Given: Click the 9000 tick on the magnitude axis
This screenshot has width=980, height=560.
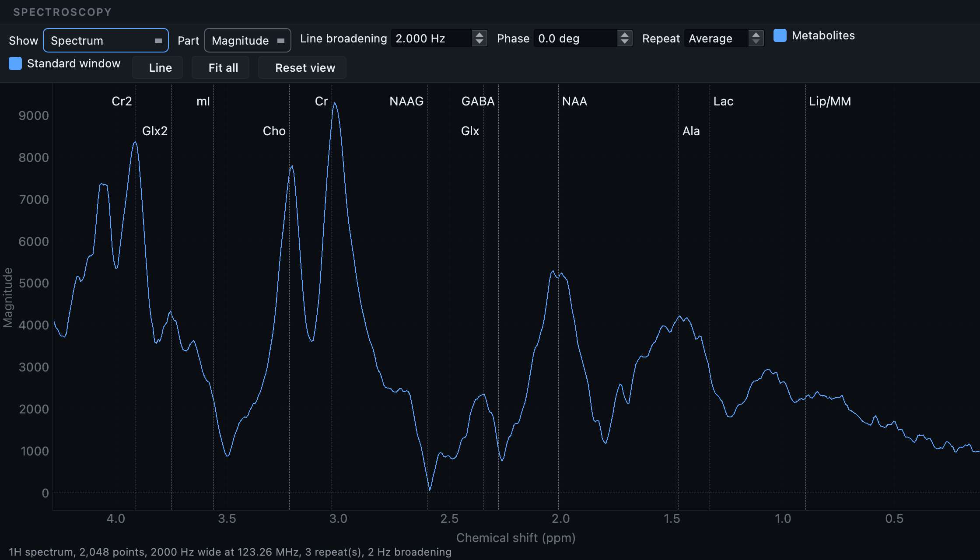Looking at the screenshot, I should [34, 115].
